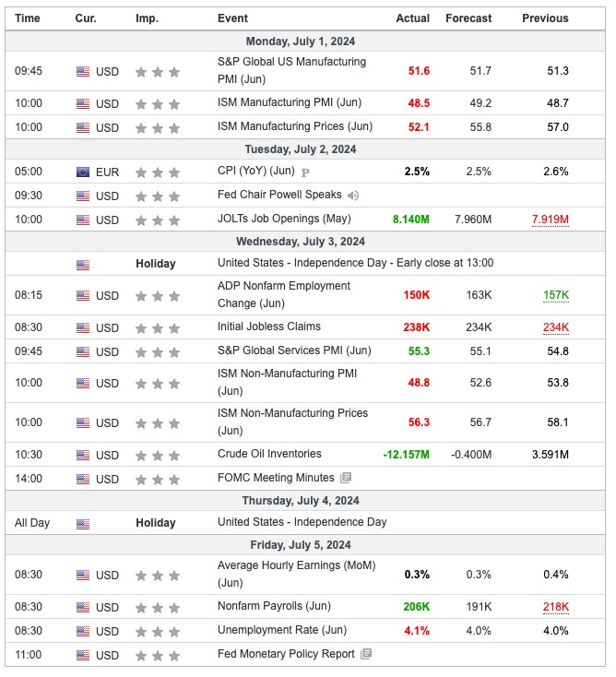Click the Actual column header
The width and height of the screenshot is (616, 677).
[x=415, y=18]
